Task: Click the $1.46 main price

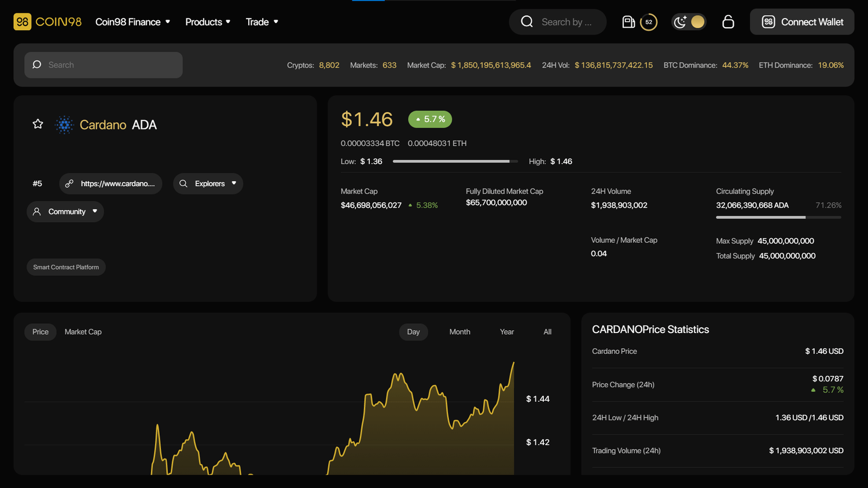Action: point(367,119)
